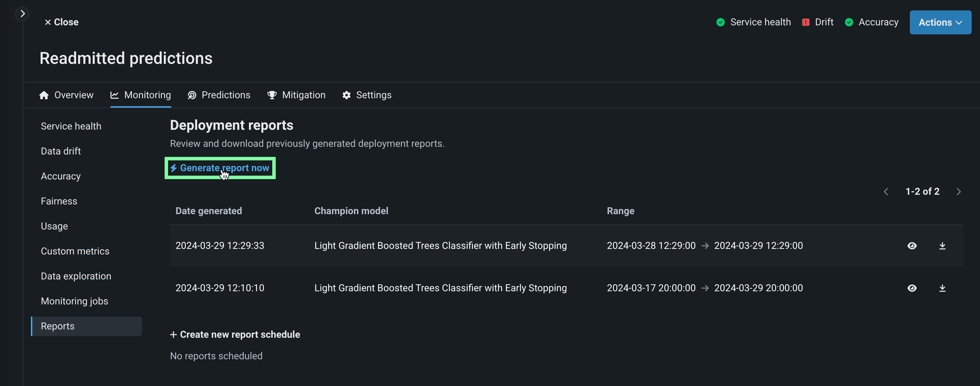Close the deployment panel

click(61, 22)
